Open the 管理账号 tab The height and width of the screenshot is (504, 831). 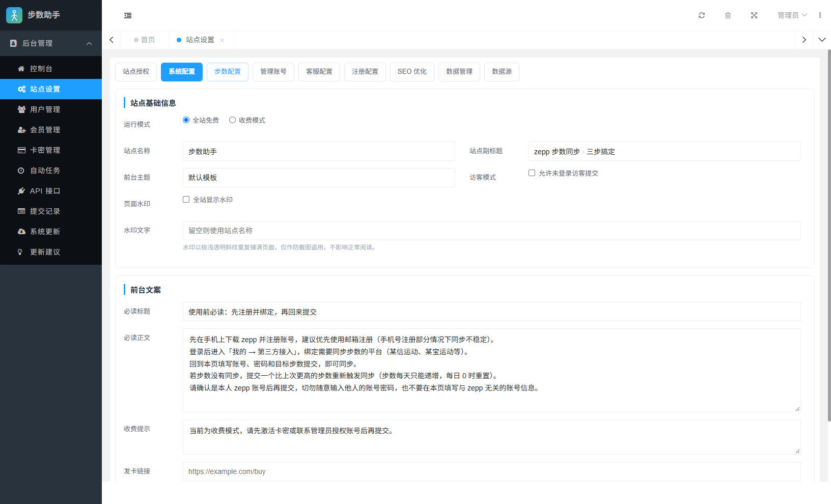(x=273, y=72)
